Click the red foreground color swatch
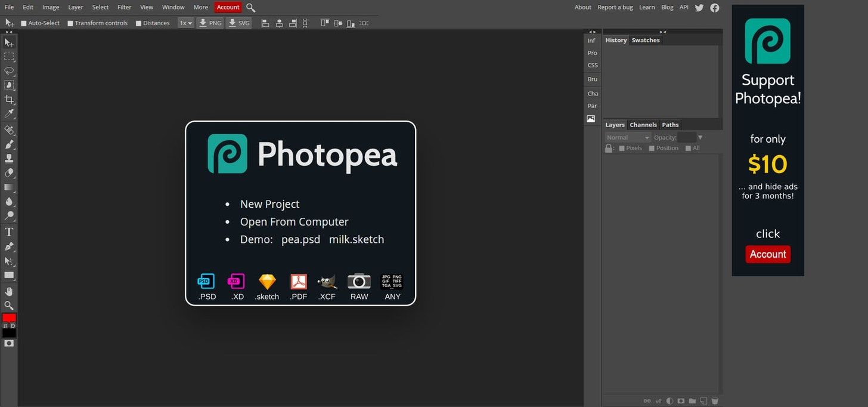This screenshot has height=407, width=868. coord(9,317)
